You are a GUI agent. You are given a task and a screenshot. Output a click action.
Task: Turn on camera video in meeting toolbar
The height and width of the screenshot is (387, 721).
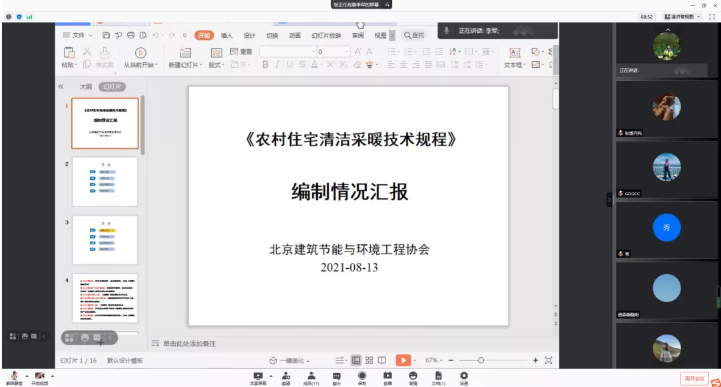(x=40, y=376)
